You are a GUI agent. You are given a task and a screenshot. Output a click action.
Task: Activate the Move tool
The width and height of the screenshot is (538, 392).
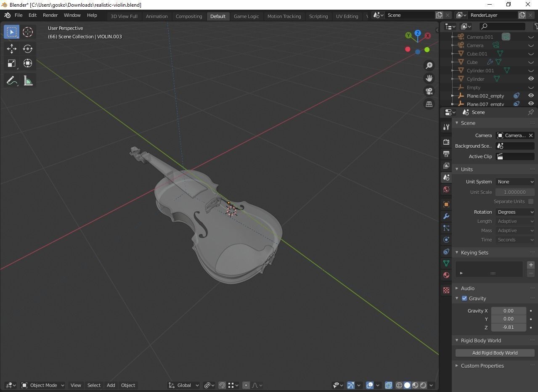coord(12,49)
